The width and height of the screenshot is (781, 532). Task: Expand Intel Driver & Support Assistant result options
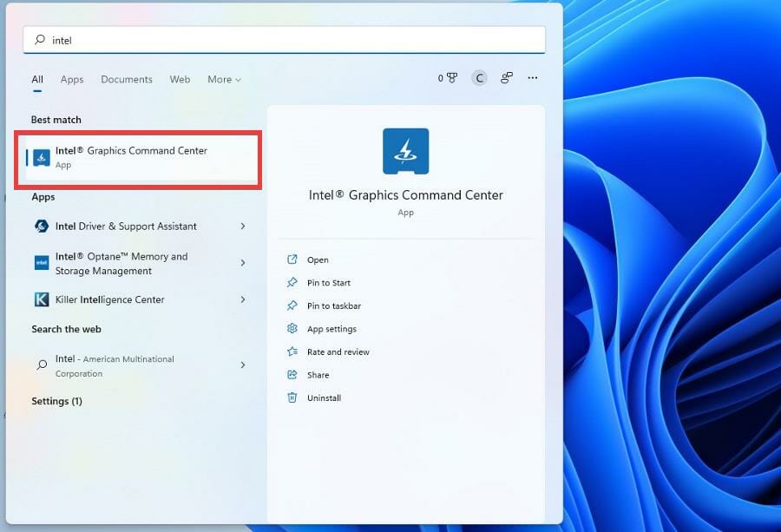pos(243,227)
